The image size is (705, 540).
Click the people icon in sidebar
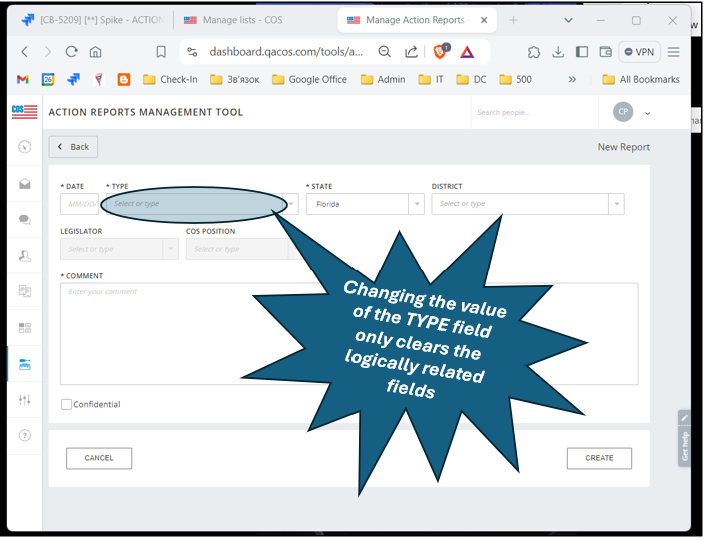[24, 256]
